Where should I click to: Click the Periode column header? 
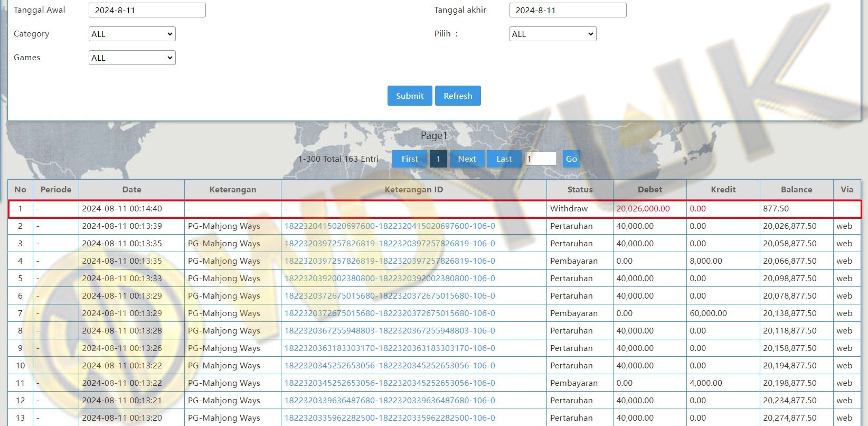pyautogui.click(x=56, y=189)
